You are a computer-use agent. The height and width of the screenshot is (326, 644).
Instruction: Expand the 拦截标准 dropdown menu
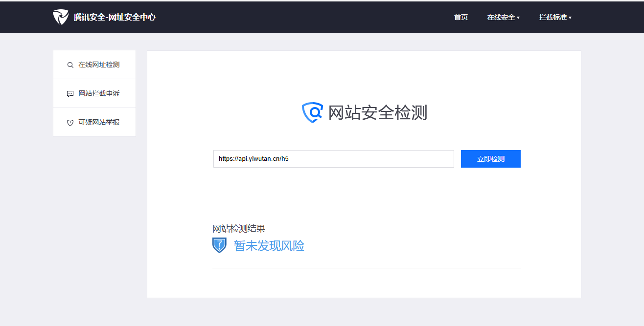pos(555,17)
